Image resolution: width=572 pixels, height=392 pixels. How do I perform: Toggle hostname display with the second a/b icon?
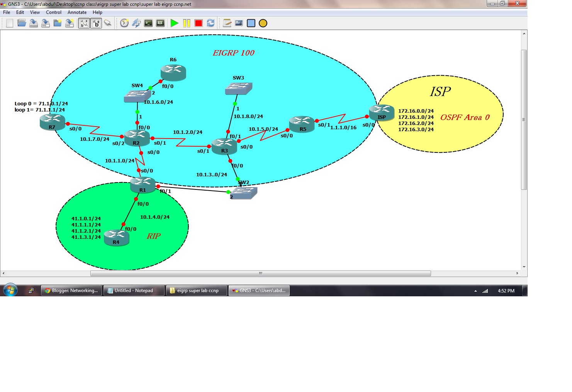(96, 23)
